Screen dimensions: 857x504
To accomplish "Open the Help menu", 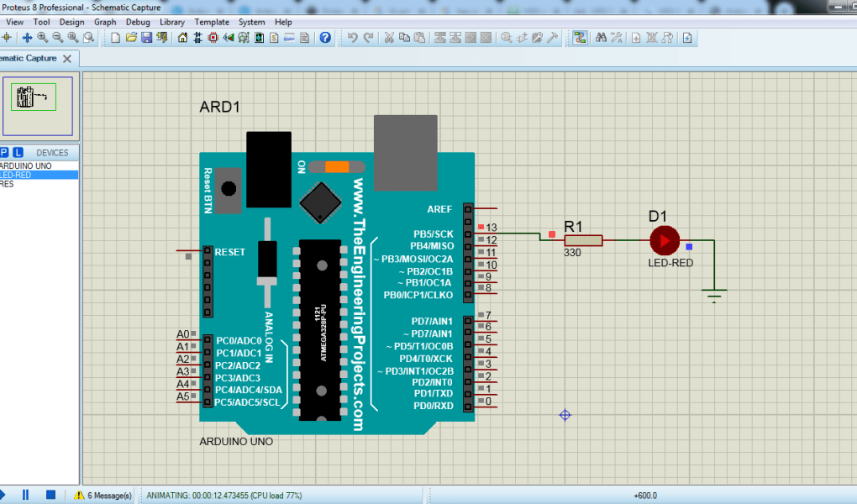I will [x=283, y=22].
